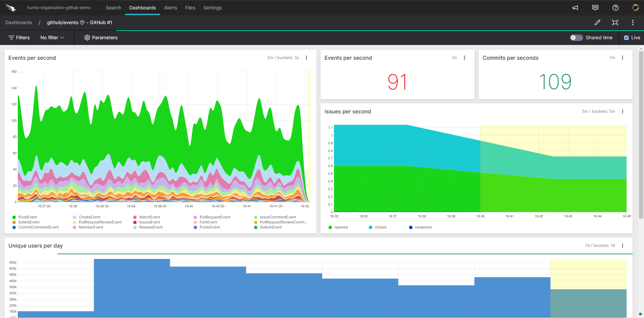The height and width of the screenshot is (318, 644).
Task: Open the Parameters panel
Action: (101, 38)
